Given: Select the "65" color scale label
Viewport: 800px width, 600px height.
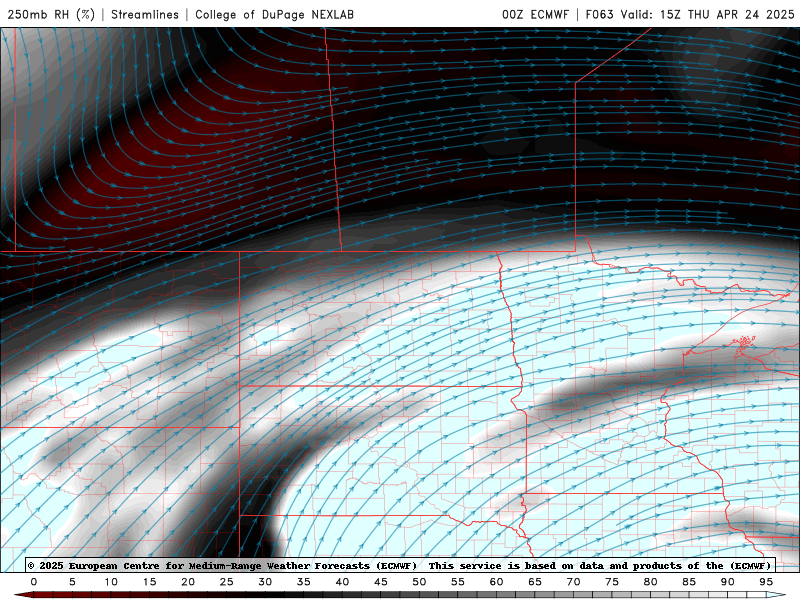Looking at the screenshot, I should pyautogui.click(x=535, y=582).
